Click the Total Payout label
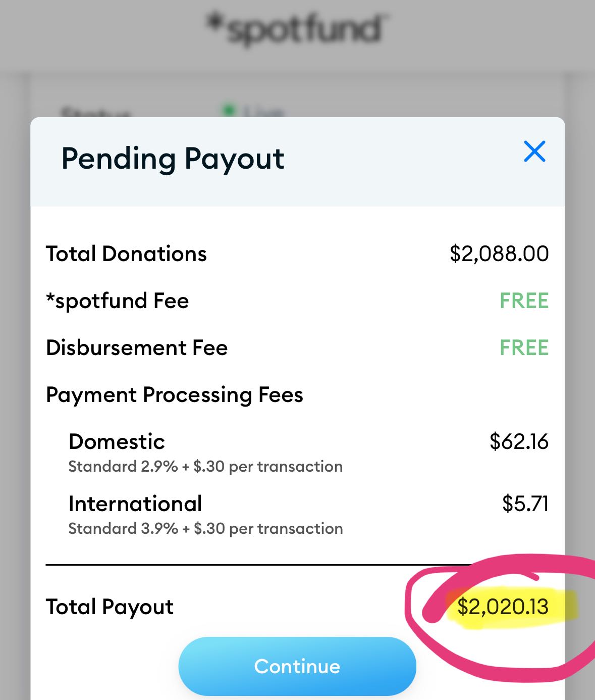595x700 pixels. click(x=110, y=607)
